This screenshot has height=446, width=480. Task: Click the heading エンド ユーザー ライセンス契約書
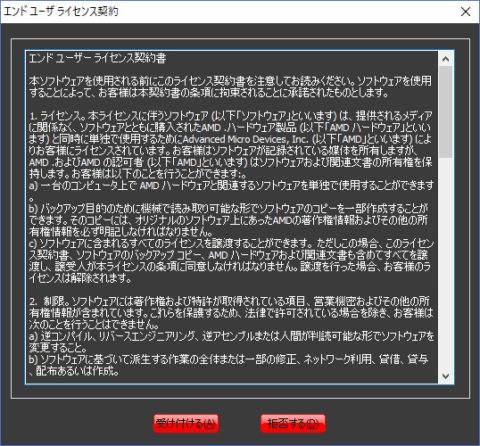[97, 58]
